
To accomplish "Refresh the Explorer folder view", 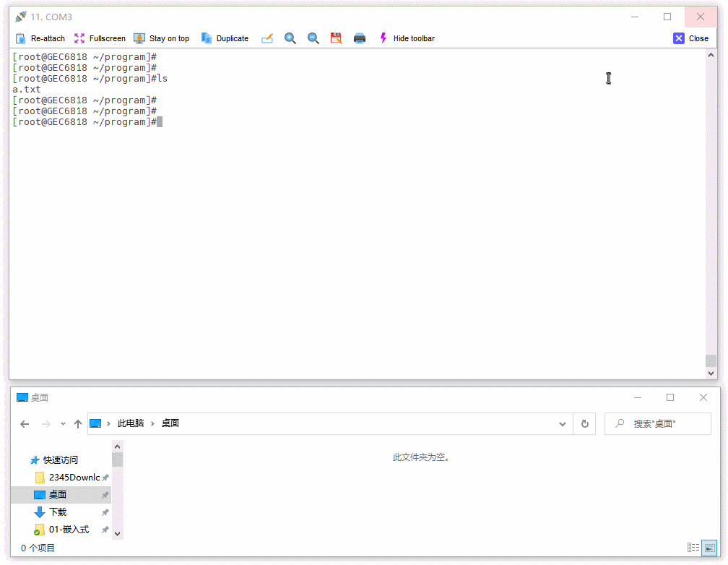I will pyautogui.click(x=585, y=423).
